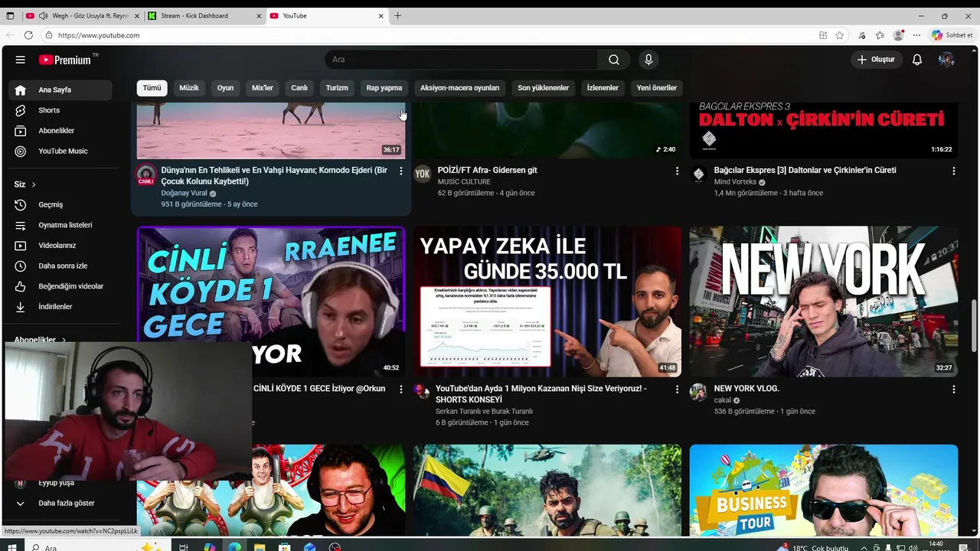Click the cakal channel avatar
Viewport: 980px width, 551px height.
[698, 393]
